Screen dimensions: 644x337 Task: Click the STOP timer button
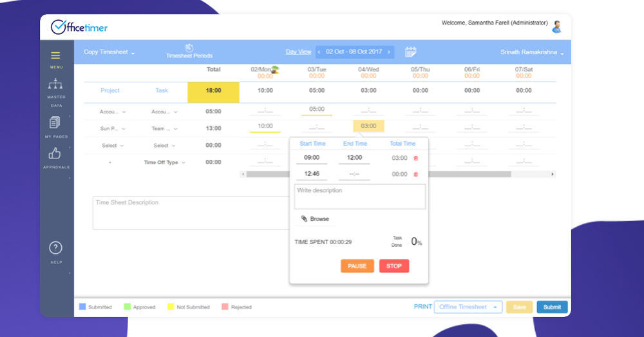(x=394, y=266)
